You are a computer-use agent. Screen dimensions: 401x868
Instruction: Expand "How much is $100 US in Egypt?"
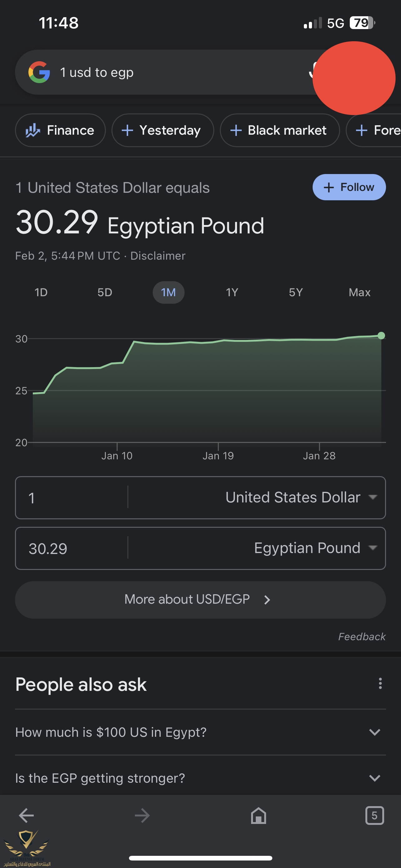coord(200,732)
